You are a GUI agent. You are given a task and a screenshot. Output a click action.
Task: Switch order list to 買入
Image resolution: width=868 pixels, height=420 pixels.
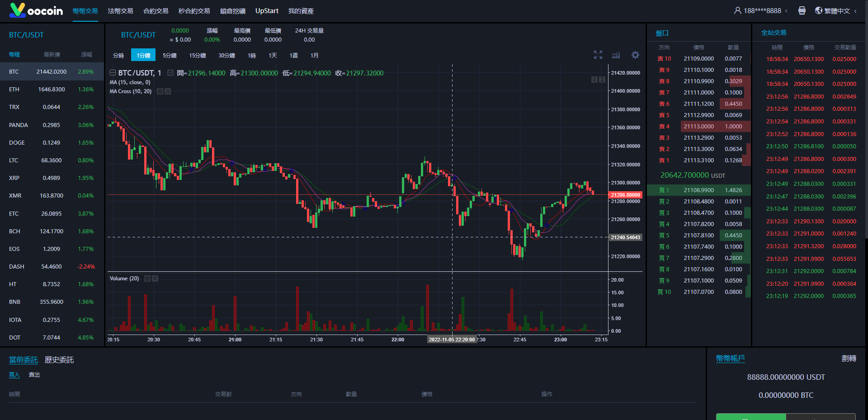click(14, 375)
